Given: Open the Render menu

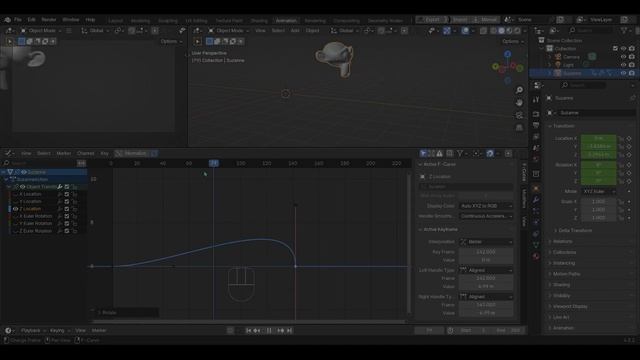Looking at the screenshot, I should click(x=49, y=20).
